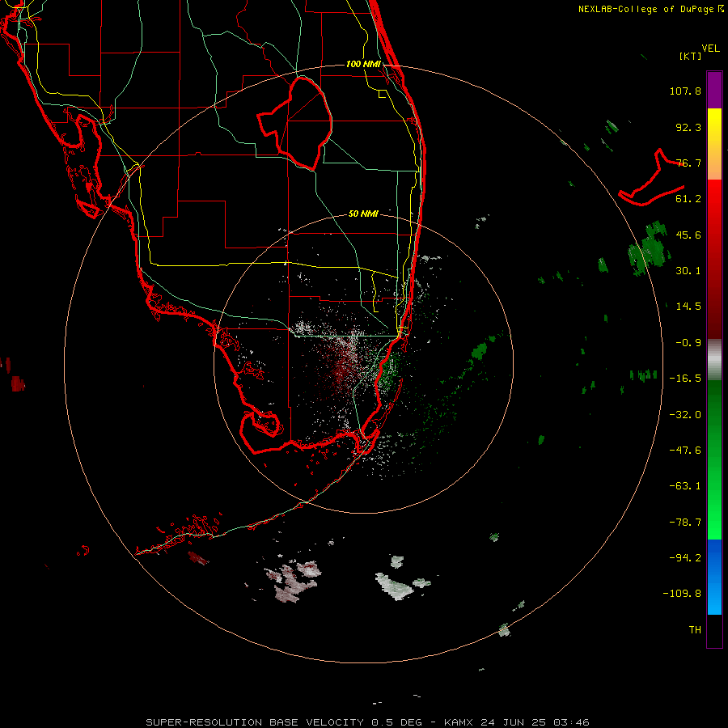Click the -32.0 velocity scale value
Screen dimensions: 728x728
click(x=685, y=415)
